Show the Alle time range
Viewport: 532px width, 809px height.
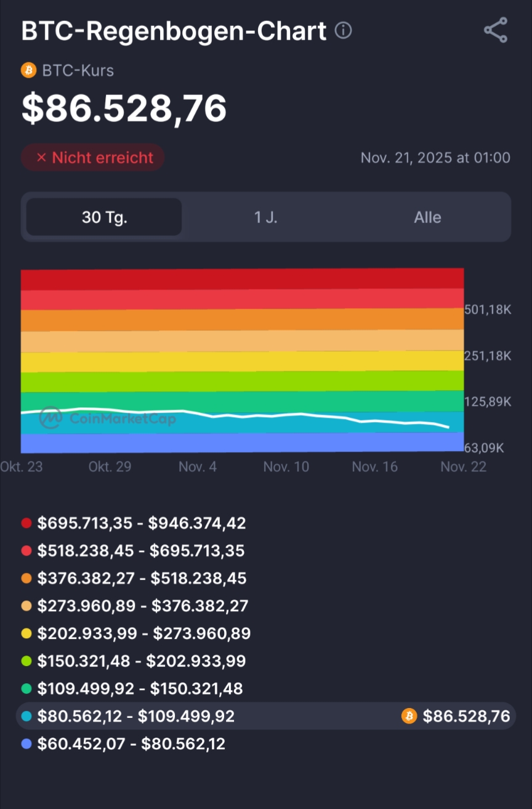pos(427,217)
